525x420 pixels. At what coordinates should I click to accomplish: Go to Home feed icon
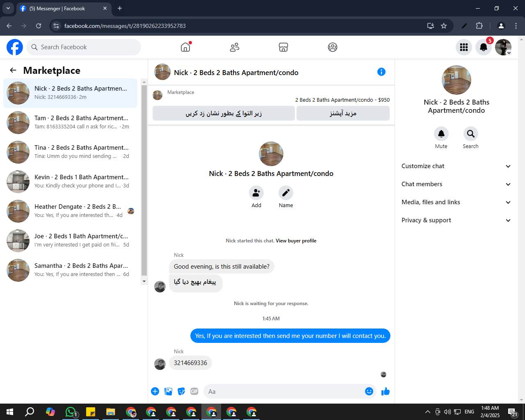pos(185,47)
